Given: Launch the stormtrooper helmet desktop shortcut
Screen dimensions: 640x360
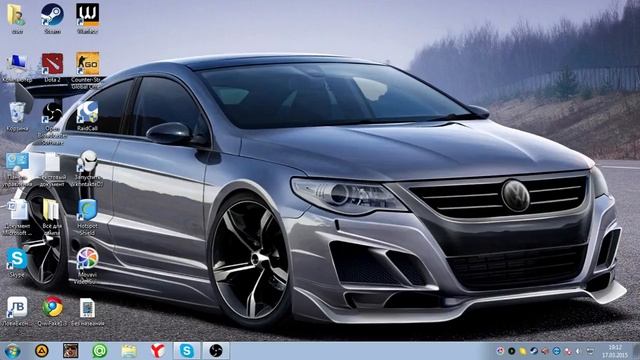Looking at the screenshot, I should (87, 162).
